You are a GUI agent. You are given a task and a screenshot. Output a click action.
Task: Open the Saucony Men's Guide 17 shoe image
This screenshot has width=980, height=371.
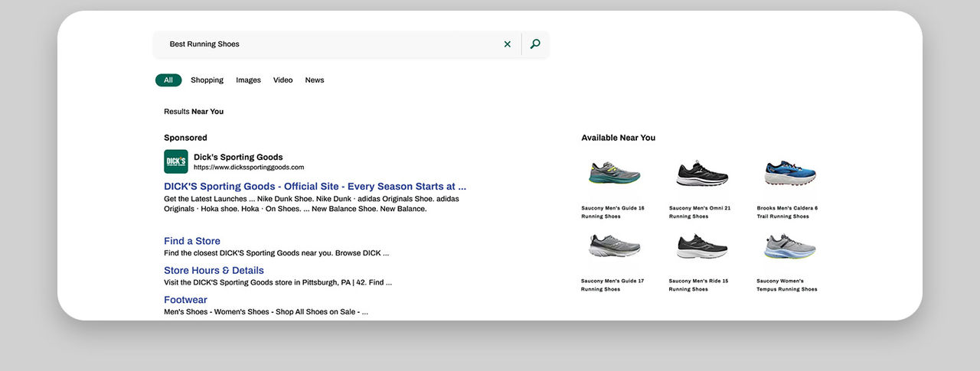(x=615, y=246)
